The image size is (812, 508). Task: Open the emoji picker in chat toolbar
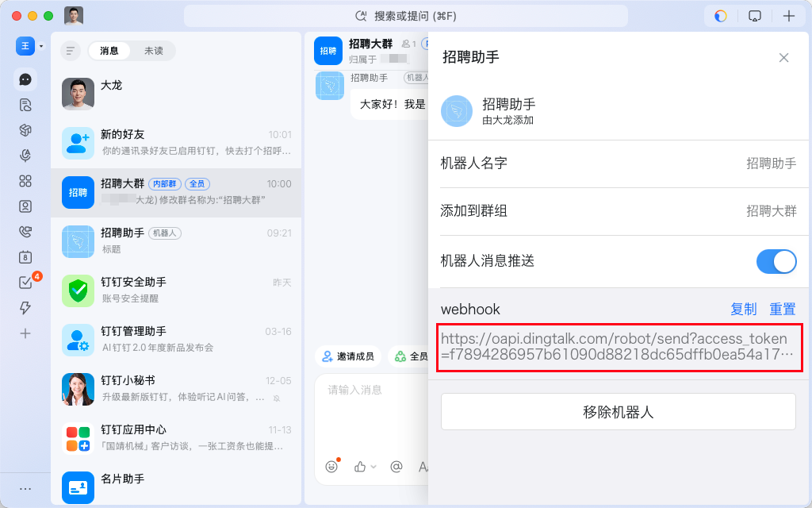[x=331, y=467]
